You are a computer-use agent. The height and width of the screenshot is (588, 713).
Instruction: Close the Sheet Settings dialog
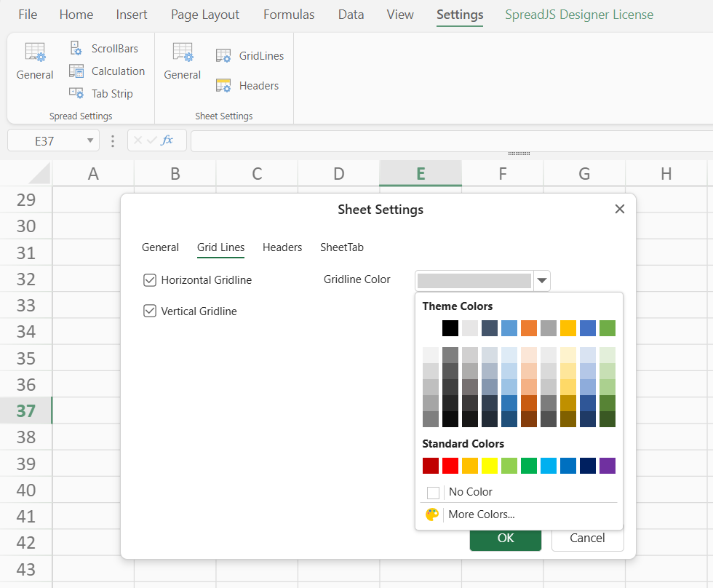[619, 209]
